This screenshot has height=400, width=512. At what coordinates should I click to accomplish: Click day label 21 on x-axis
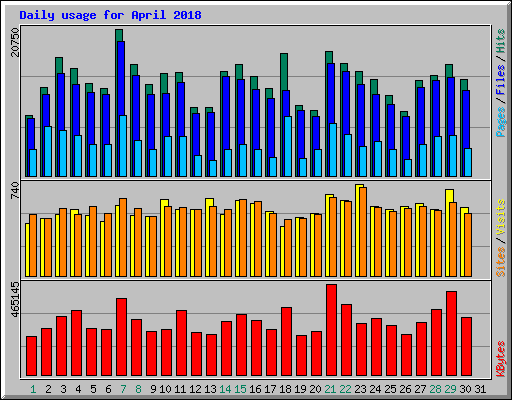(330, 389)
